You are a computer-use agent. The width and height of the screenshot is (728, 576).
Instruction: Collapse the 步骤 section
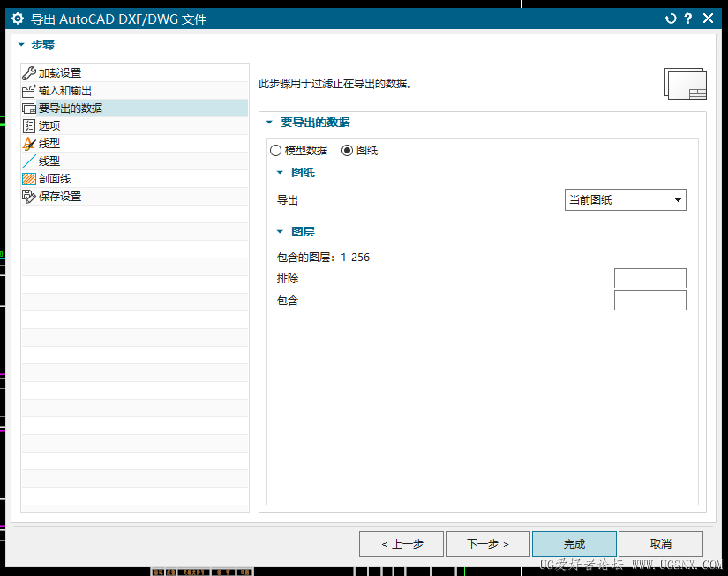21,45
